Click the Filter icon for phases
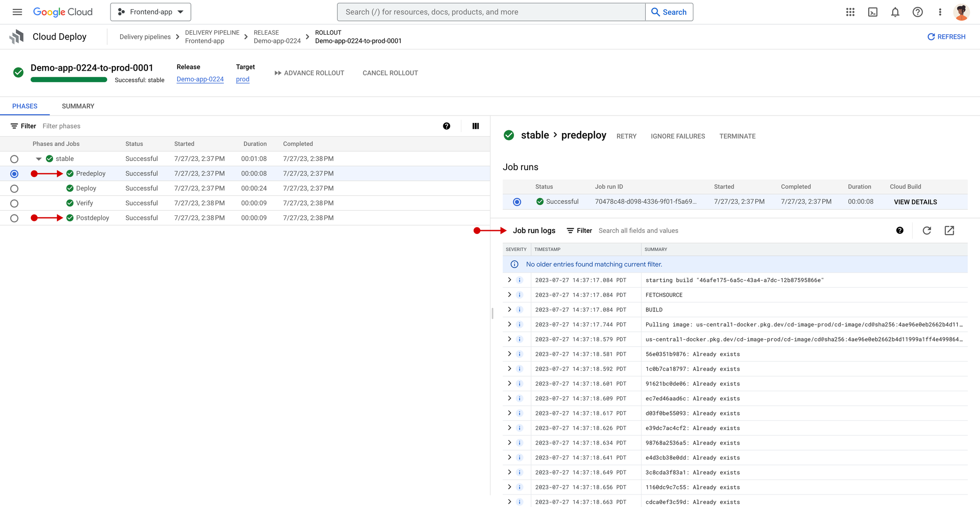 [14, 126]
